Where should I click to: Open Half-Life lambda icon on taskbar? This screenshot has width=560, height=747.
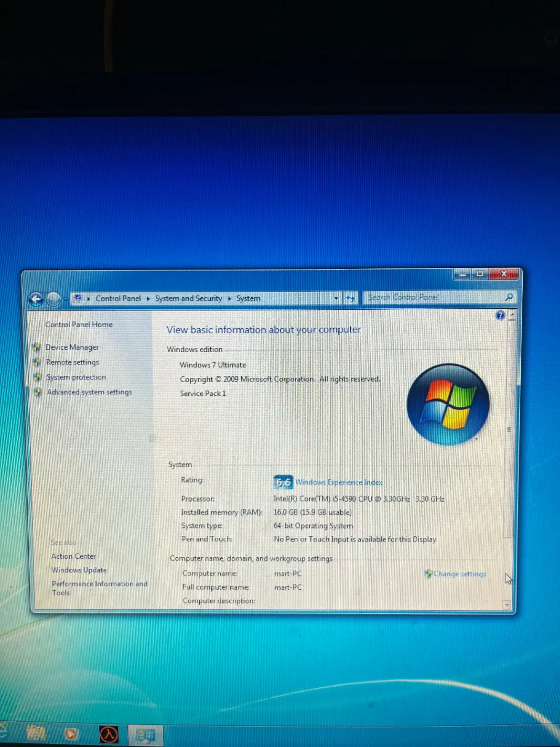[x=109, y=734]
